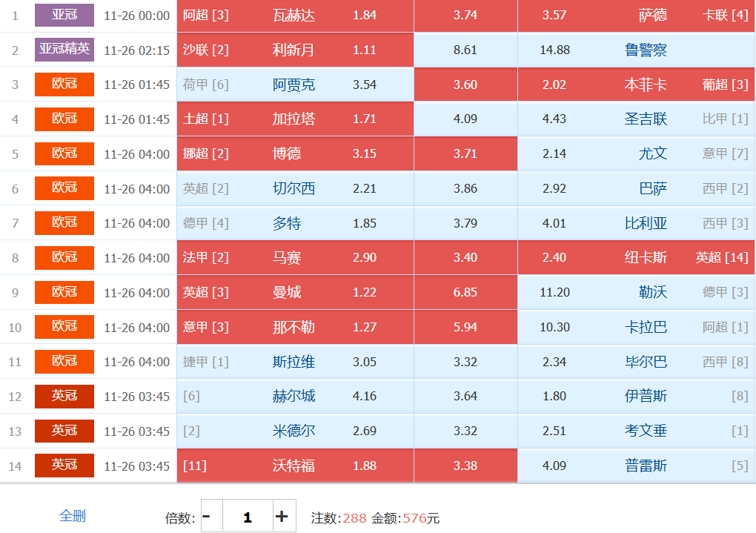Select draw odds 8.61 for 利新月 match
The image size is (756, 533).
coord(465,50)
